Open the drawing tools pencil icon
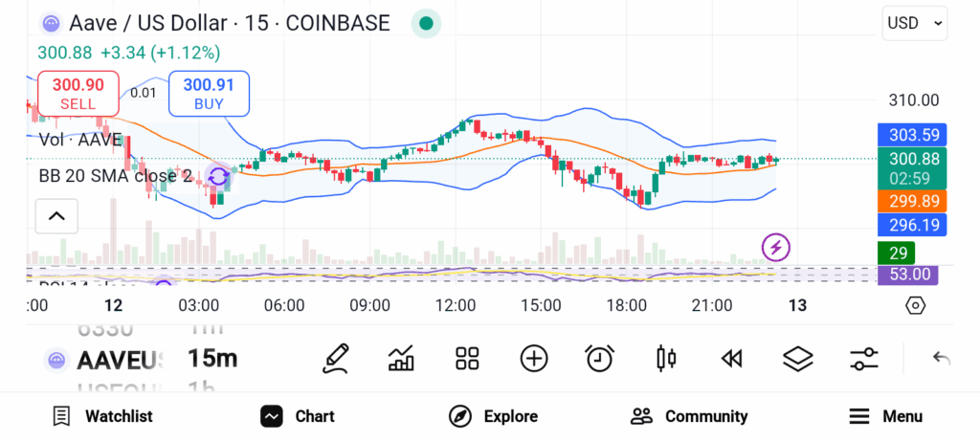The width and height of the screenshot is (980, 441). click(336, 359)
